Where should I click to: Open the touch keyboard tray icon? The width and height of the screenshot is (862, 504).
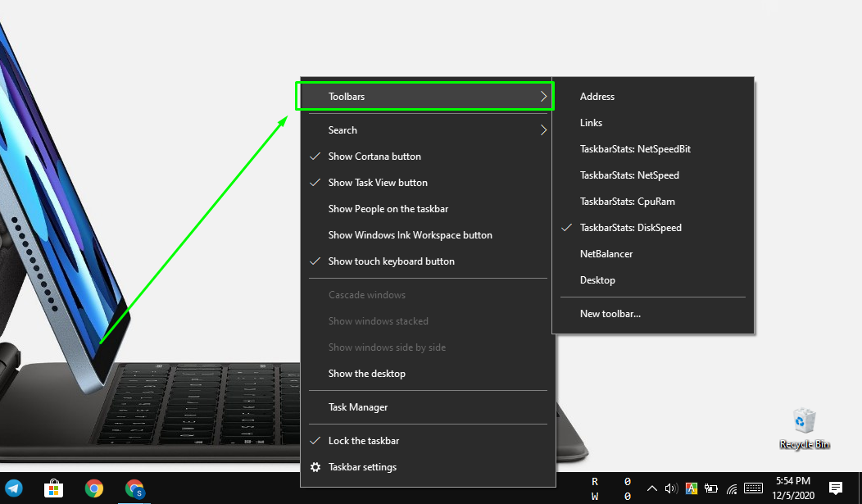[x=753, y=489]
